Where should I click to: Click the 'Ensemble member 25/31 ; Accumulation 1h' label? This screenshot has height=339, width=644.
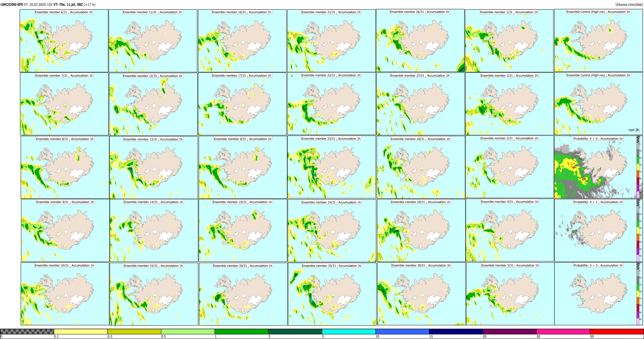tap(331, 266)
